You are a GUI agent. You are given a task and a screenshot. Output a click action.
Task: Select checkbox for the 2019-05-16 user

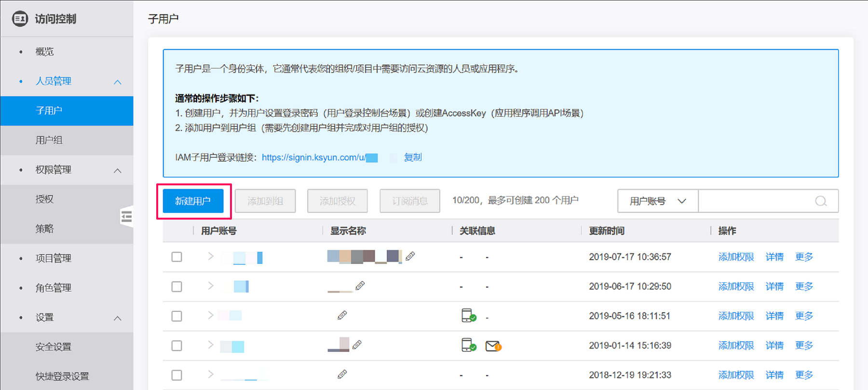click(177, 316)
